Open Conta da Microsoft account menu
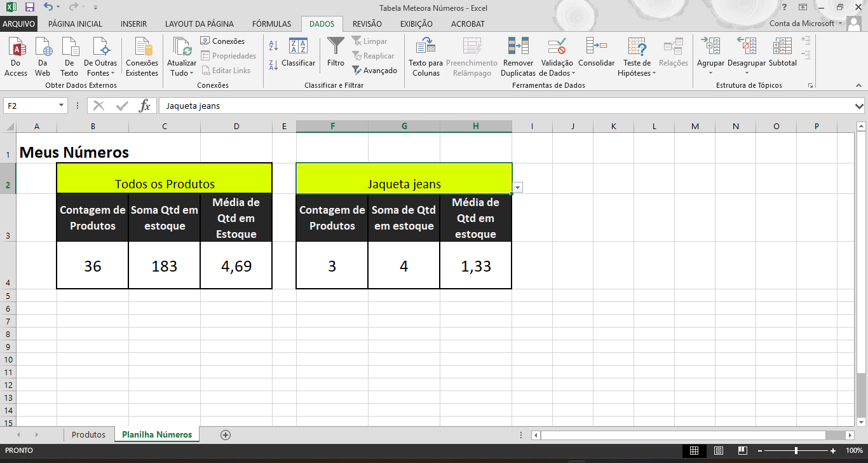 pos(806,24)
